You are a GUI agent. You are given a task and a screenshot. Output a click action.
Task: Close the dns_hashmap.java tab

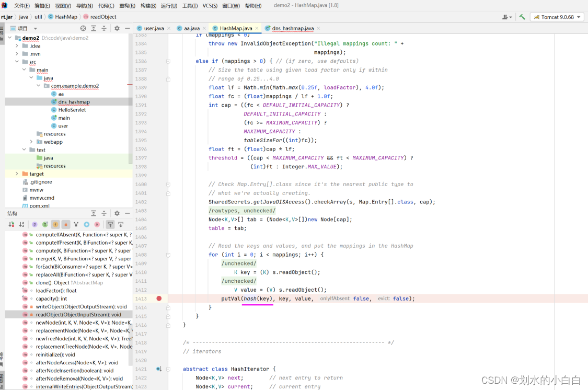(318, 28)
